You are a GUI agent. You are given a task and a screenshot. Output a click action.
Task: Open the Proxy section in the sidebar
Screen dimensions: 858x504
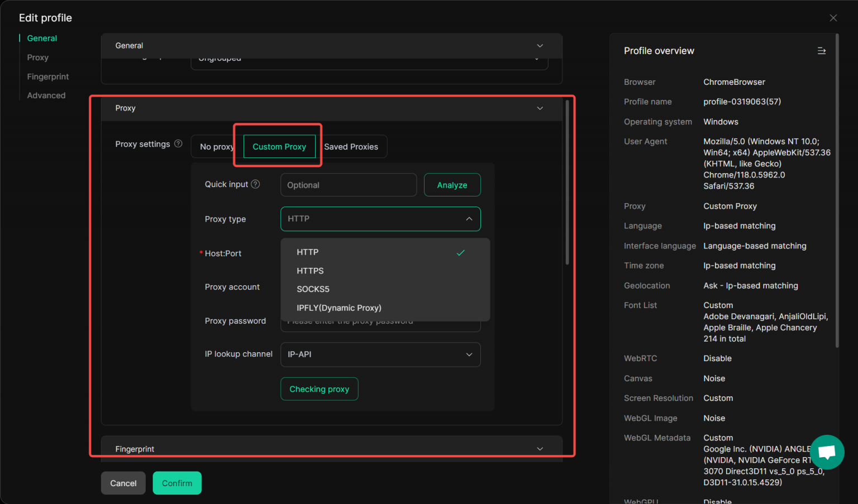37,57
